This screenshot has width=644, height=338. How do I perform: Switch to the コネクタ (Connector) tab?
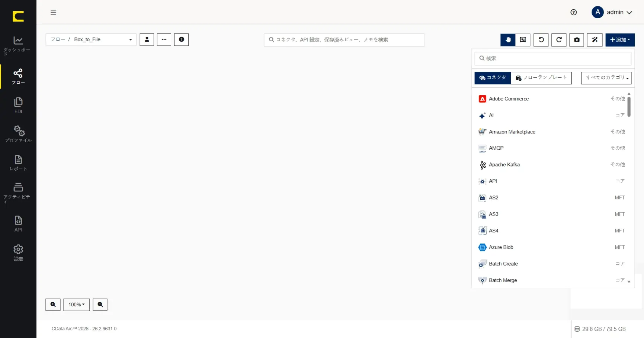click(x=493, y=78)
